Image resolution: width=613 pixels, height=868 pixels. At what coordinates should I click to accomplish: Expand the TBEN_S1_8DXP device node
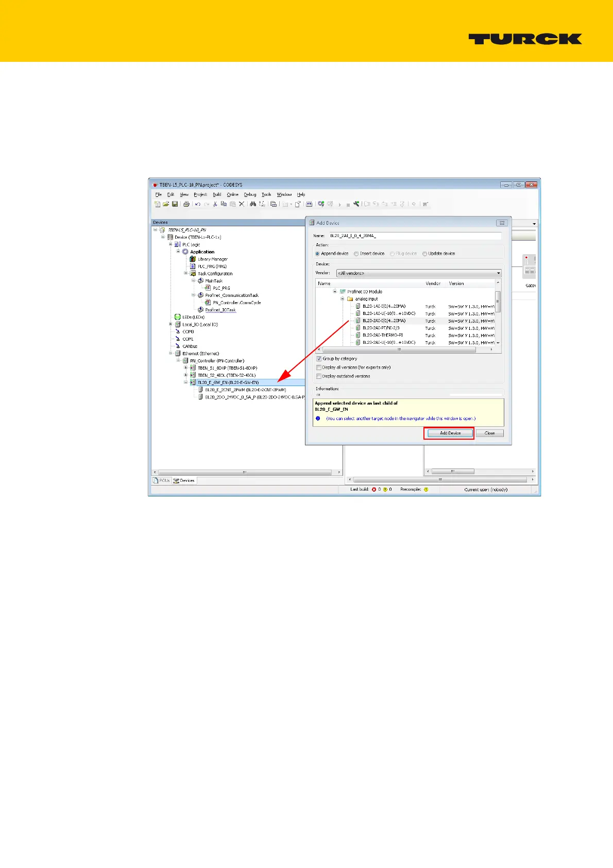pos(186,368)
